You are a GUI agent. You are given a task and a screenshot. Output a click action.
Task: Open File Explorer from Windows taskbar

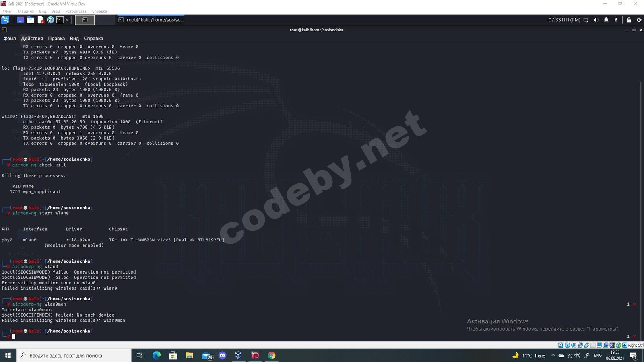pyautogui.click(x=190, y=356)
